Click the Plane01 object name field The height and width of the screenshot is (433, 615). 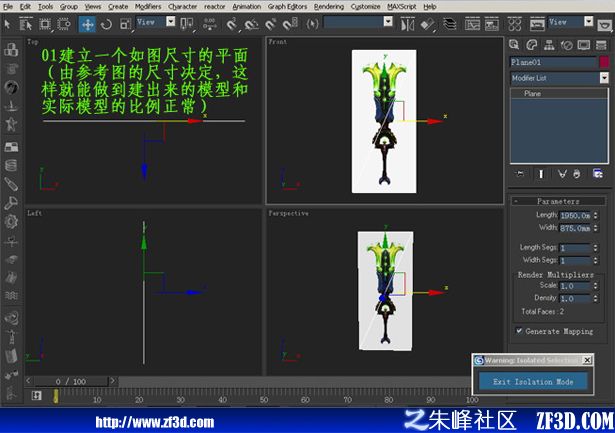pos(553,62)
